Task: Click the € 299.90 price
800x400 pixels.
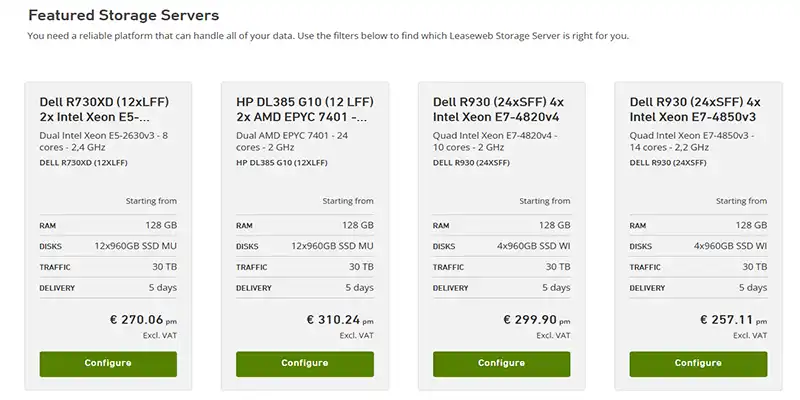Action: click(532, 321)
